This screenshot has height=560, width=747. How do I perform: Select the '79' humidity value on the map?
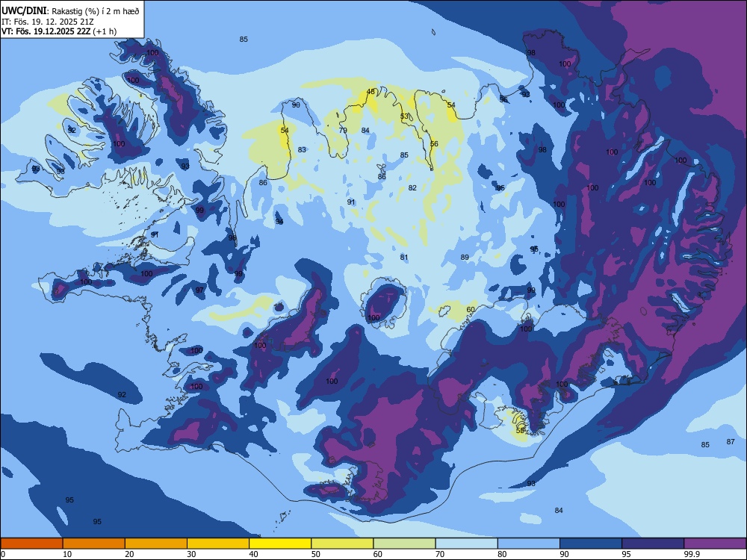click(x=343, y=130)
